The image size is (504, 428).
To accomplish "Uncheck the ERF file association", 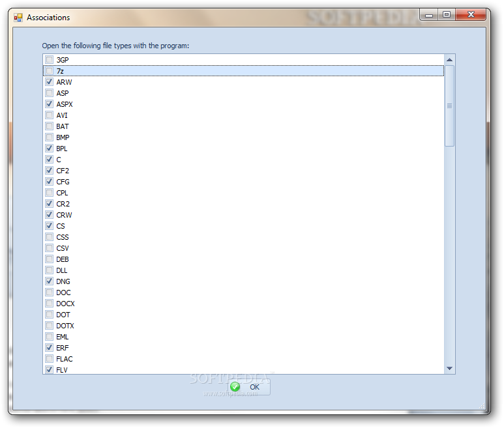I will pos(49,348).
